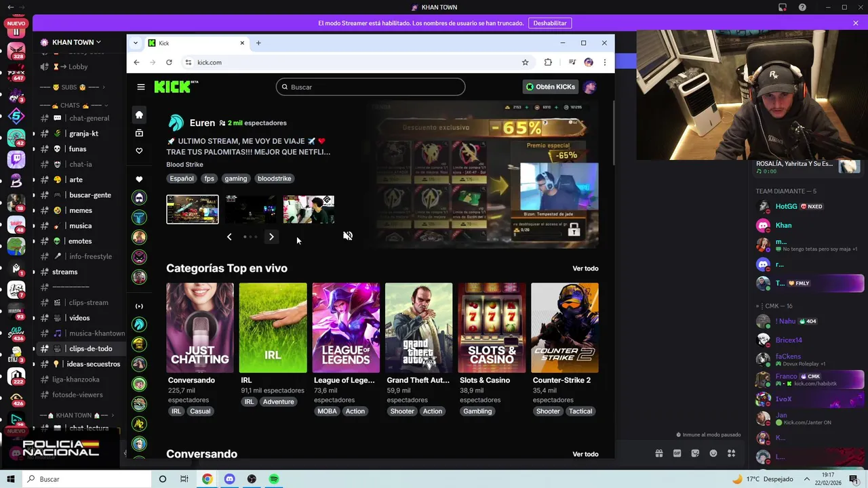This screenshot has height=488, width=868.
Task: Dismiss the Streamer mode banner with X
Action: tap(856, 23)
